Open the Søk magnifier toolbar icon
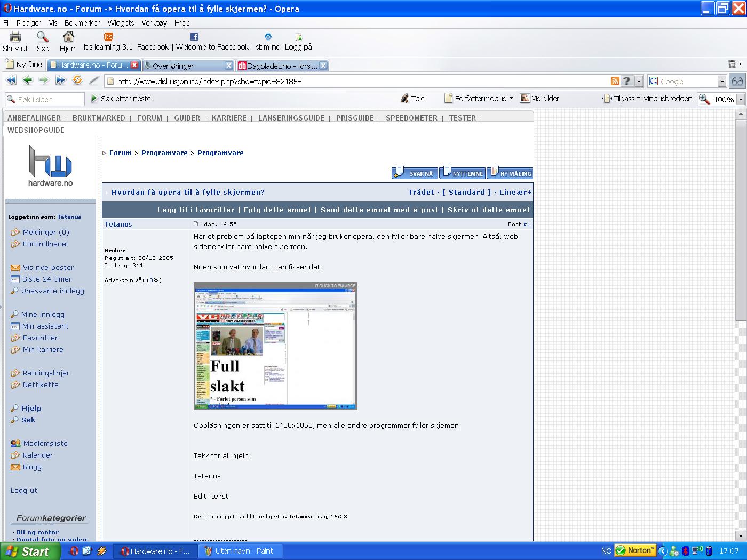The height and width of the screenshot is (560, 747). [x=43, y=37]
